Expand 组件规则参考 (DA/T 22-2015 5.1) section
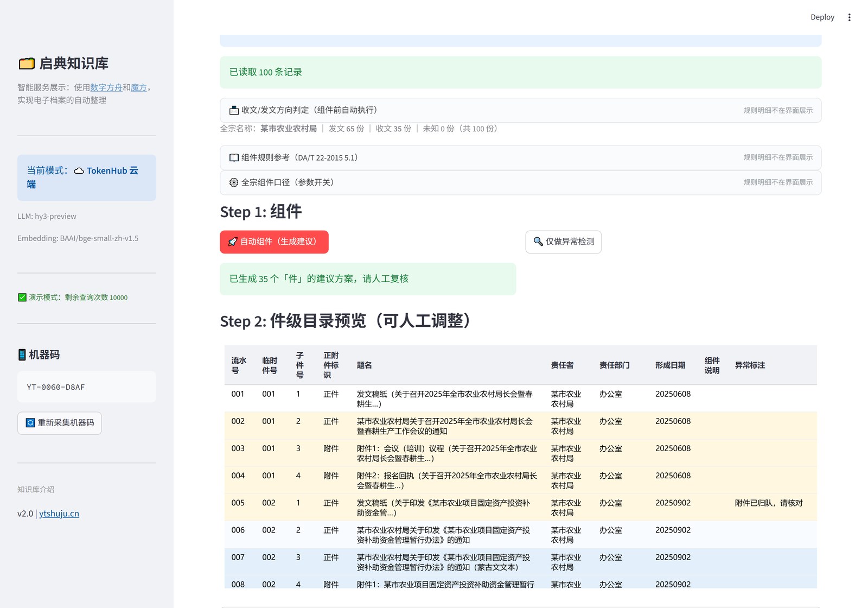The height and width of the screenshot is (608, 868). point(520,157)
